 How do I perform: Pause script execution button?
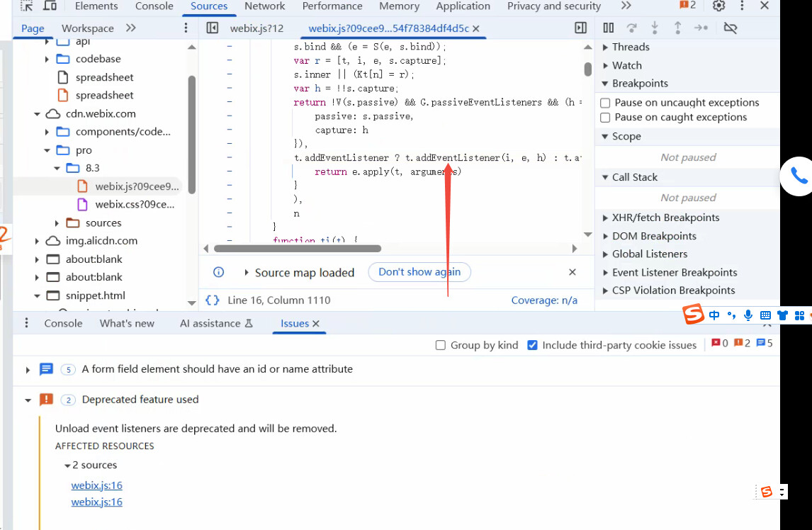click(609, 28)
